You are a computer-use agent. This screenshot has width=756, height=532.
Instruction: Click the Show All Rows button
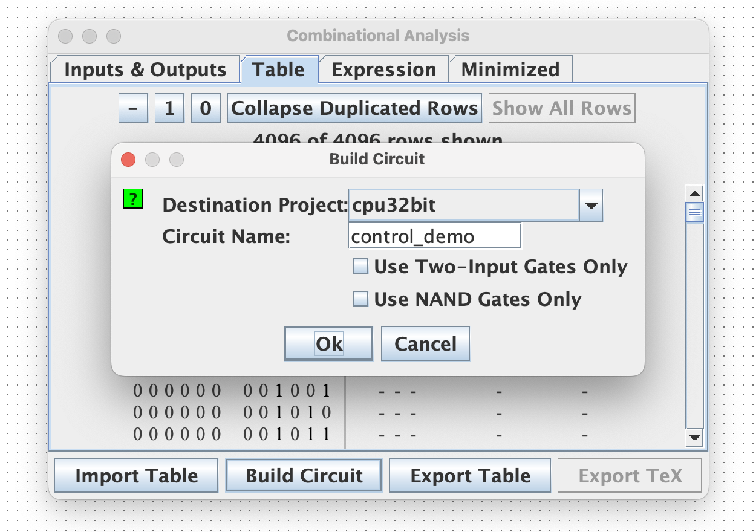(562, 108)
